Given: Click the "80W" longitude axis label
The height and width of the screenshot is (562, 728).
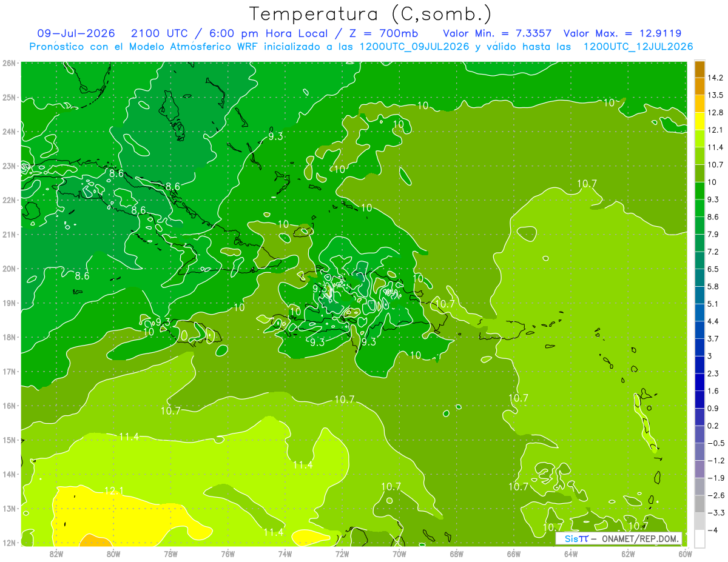Looking at the screenshot, I should (x=113, y=554).
